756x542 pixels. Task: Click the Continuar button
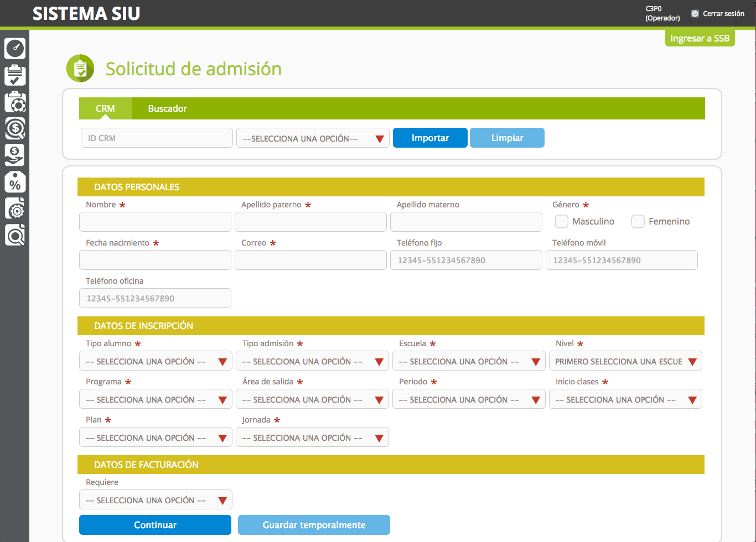coord(155,525)
